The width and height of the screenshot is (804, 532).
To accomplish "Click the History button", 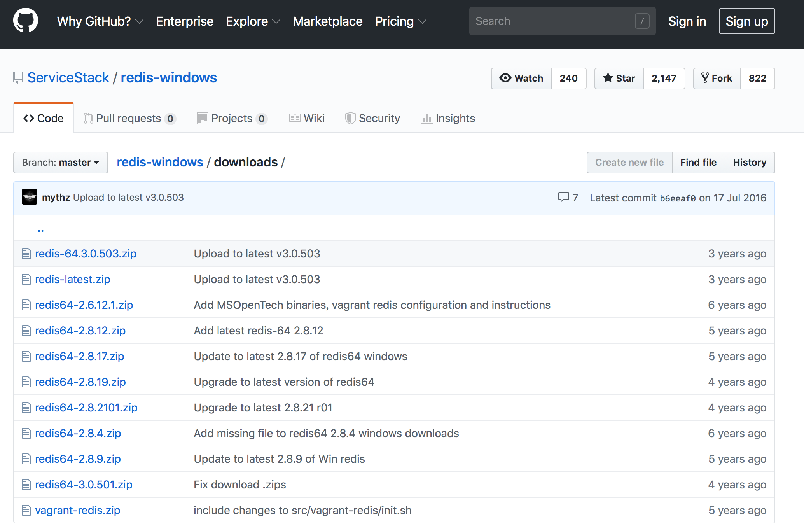I will (x=750, y=163).
